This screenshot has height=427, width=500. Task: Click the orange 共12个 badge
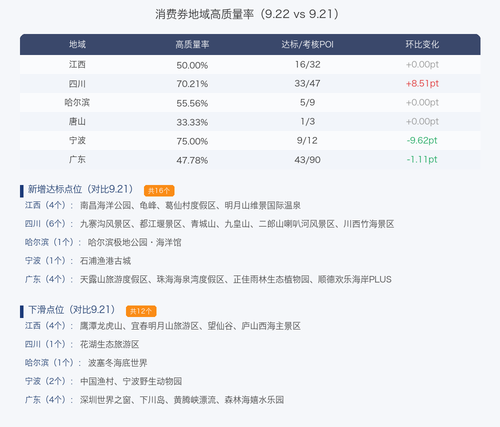(x=141, y=311)
